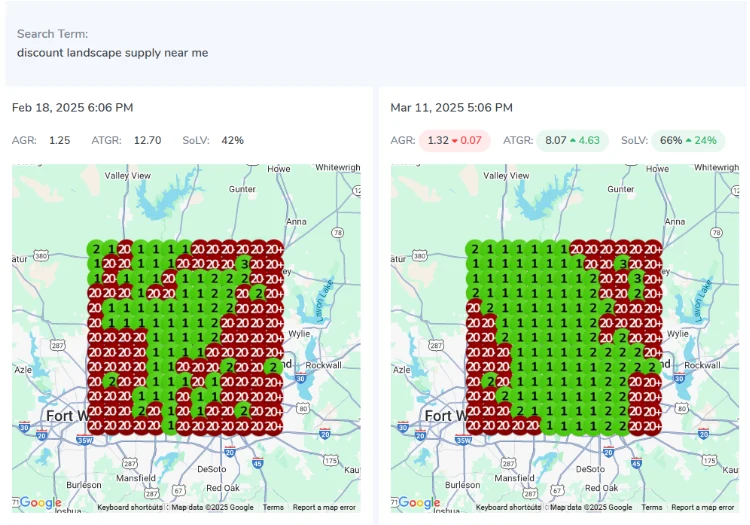Click the Google logo on the left map
The width and height of the screenshot is (750, 525).
40,503
